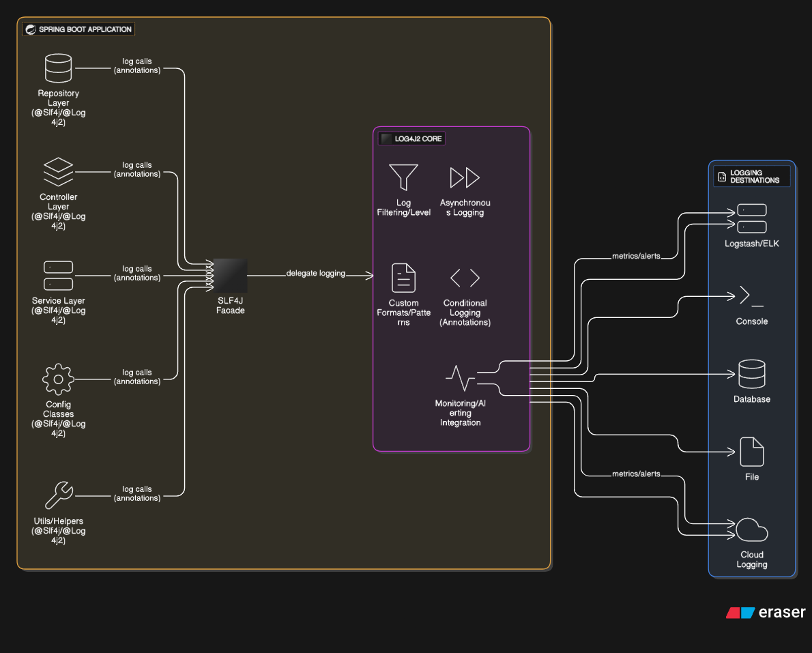
Task: Open the eraser logo link
Action: click(766, 612)
